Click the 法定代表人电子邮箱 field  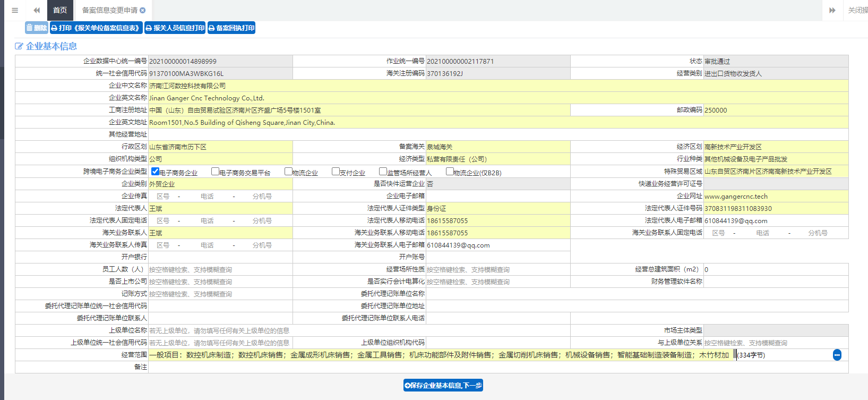(x=776, y=220)
